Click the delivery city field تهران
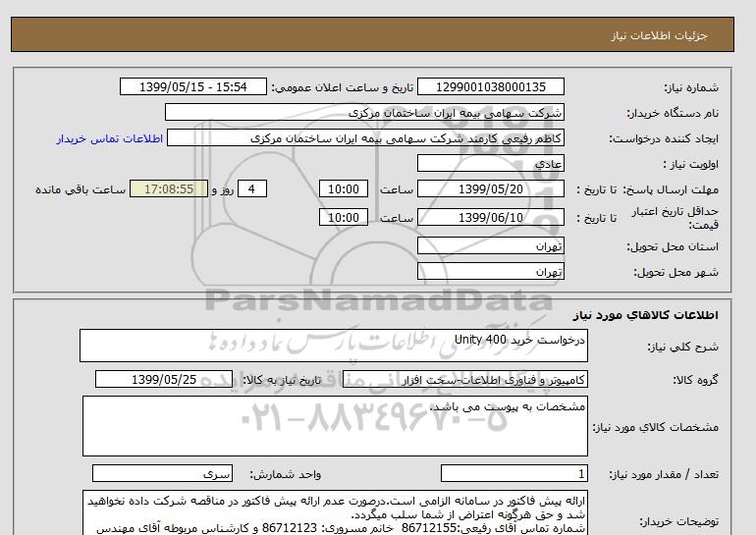The height and width of the screenshot is (535, 756). click(490, 271)
